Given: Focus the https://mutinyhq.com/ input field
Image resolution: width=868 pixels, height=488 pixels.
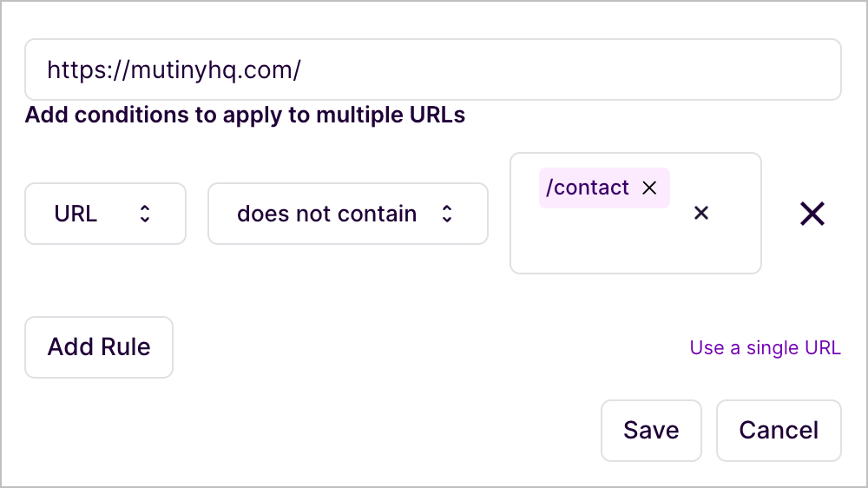Looking at the screenshot, I should pos(432,69).
